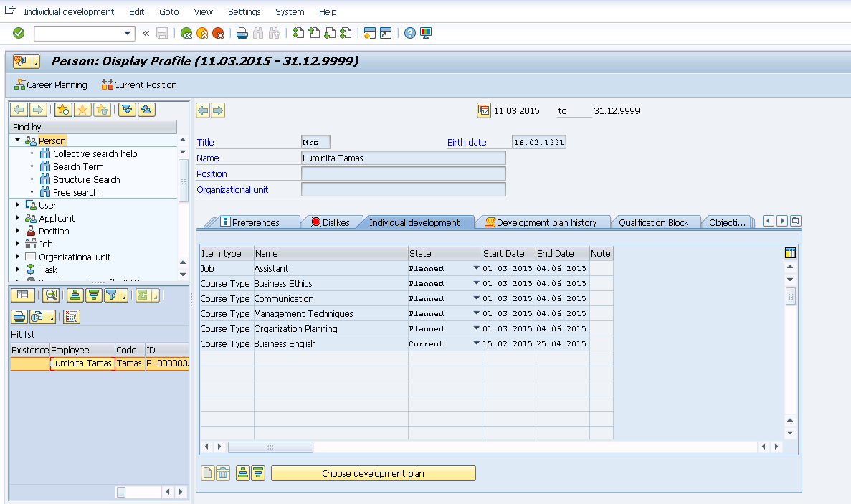This screenshot has width=851, height=504.
Task: Click the Create new session icon
Action: click(x=370, y=34)
